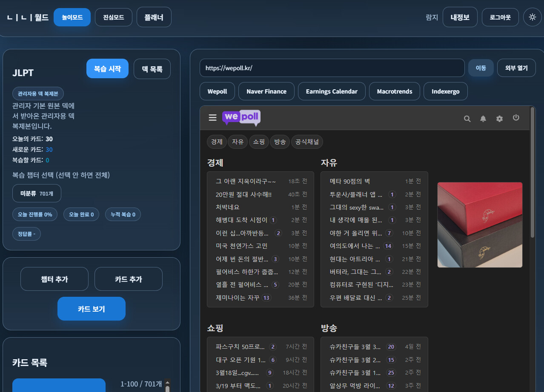
Task: Open post '메타 90점의 벽'
Action: 350,182
